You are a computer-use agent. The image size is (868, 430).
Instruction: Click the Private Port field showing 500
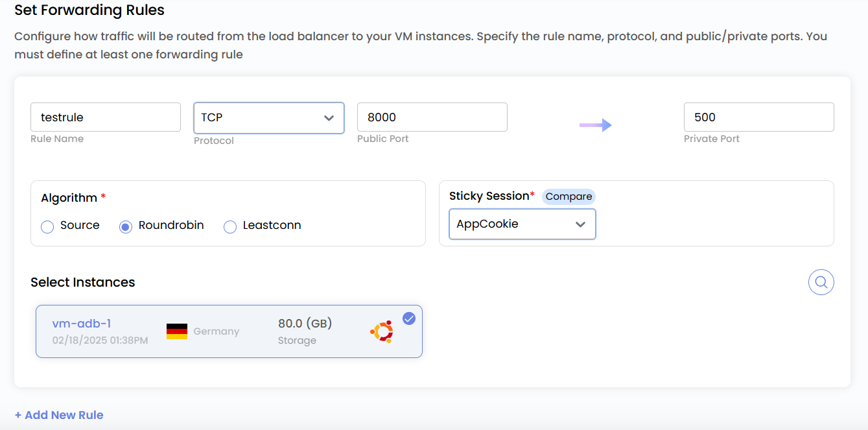click(x=758, y=117)
